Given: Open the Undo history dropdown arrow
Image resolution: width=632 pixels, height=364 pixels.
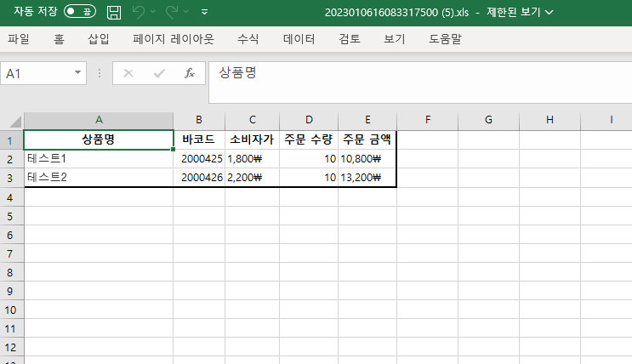Looking at the screenshot, I should coord(153,12).
